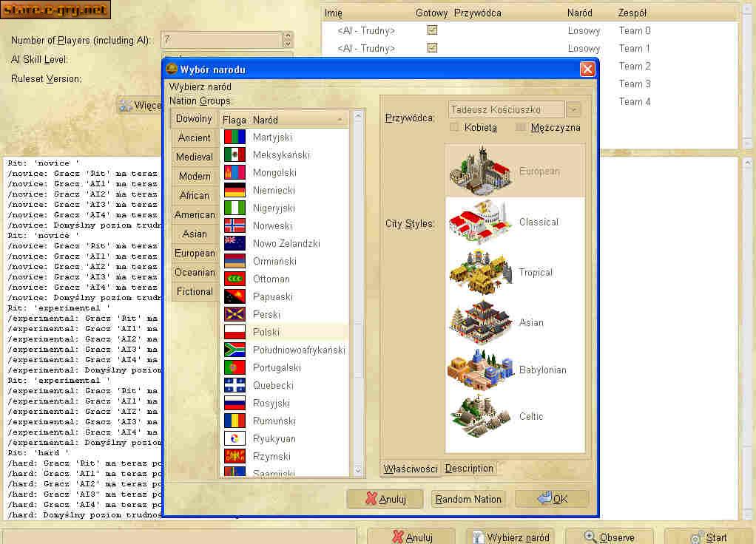Choose the Classical city style thumbnail
Image resolution: width=756 pixels, height=544 pixels.
(481, 222)
